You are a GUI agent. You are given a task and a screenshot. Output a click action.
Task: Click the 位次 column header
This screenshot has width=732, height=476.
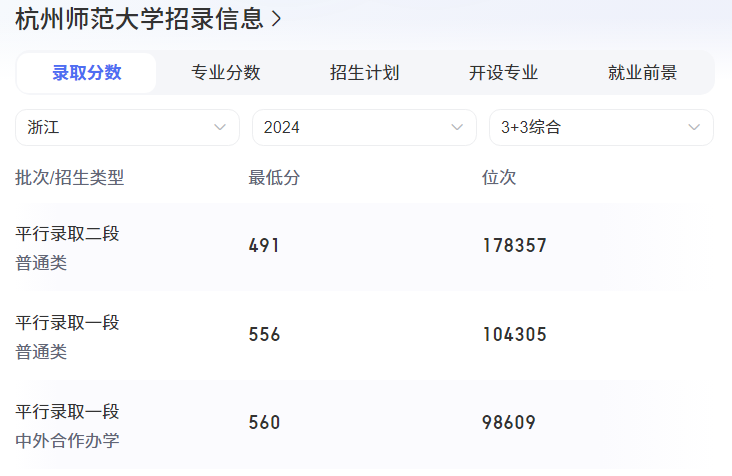pos(499,177)
